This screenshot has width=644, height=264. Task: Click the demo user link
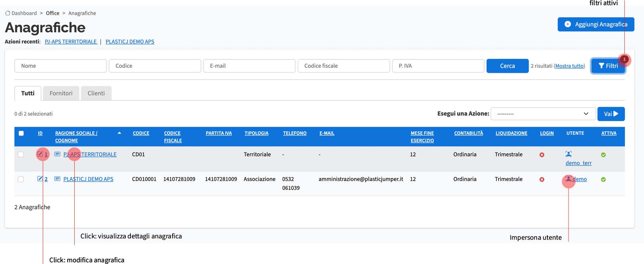pos(580,179)
